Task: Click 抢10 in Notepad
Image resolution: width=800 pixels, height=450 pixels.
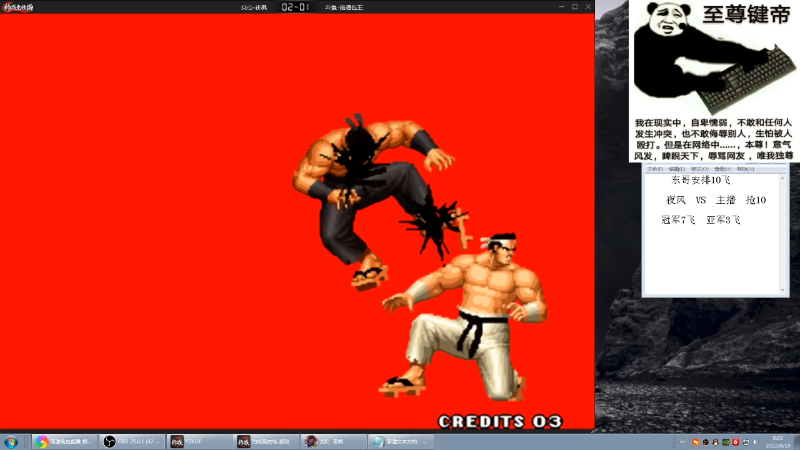Action: (756, 200)
